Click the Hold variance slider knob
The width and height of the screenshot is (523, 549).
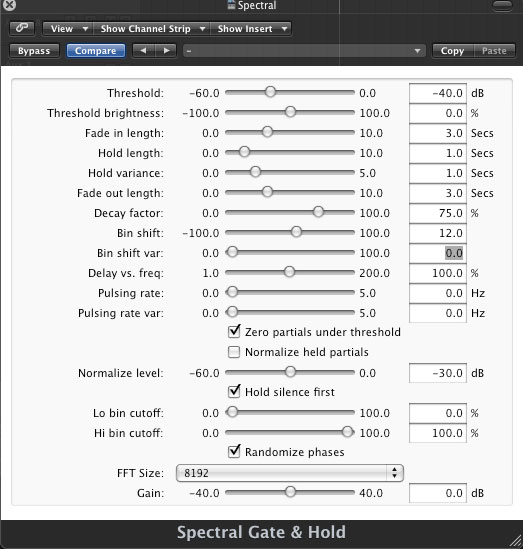255,172
